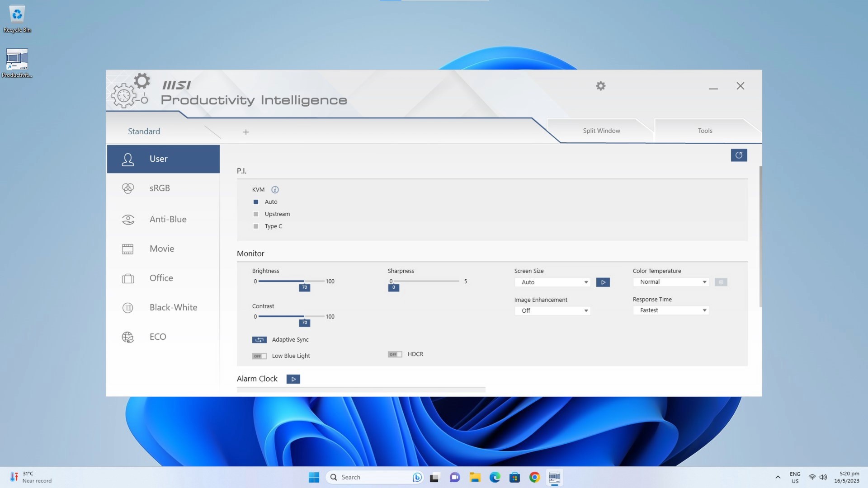The width and height of the screenshot is (868, 488).
Task: Open Recycle Bin on desktop
Action: click(x=17, y=19)
